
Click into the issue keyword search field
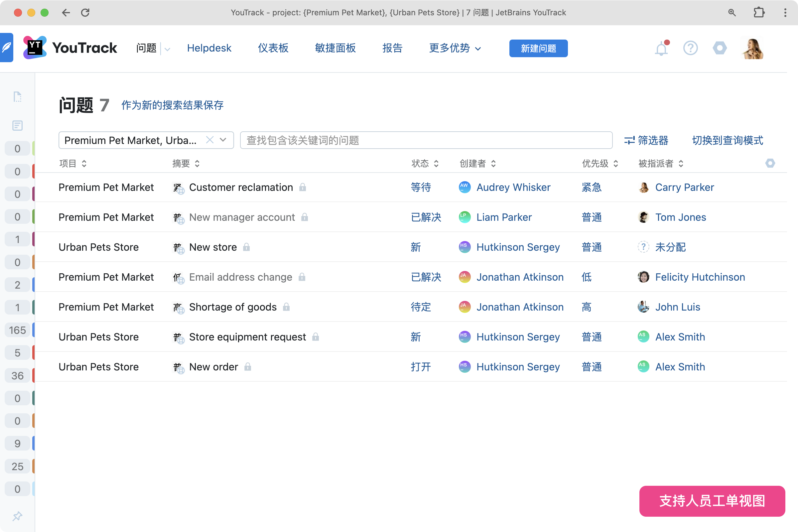[426, 140]
